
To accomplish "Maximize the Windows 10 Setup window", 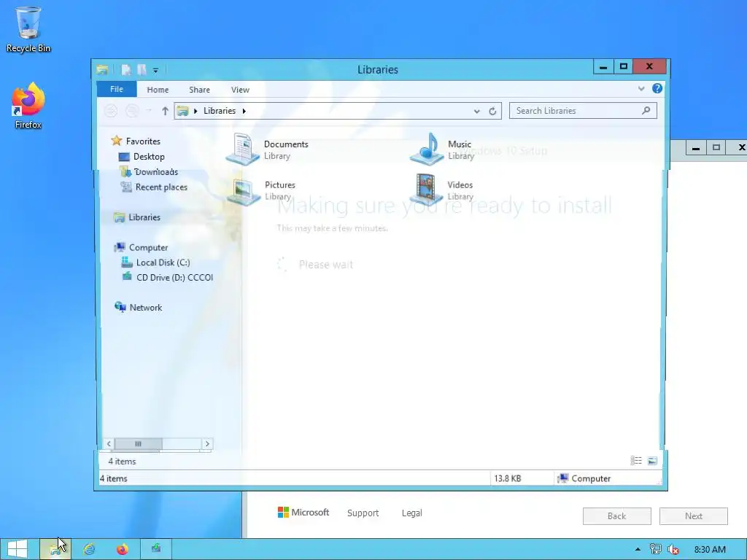I will click(x=716, y=147).
